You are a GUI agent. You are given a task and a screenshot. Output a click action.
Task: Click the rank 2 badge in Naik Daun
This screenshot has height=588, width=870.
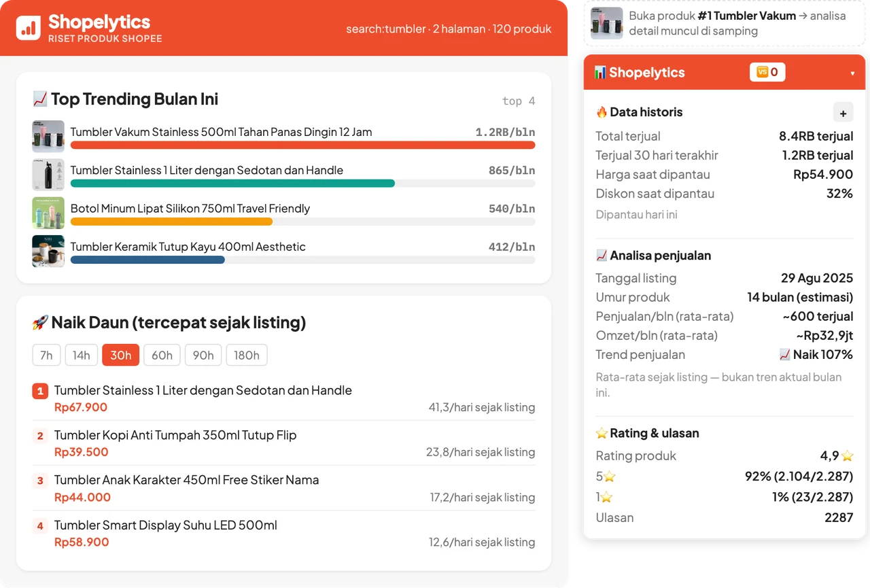point(40,436)
